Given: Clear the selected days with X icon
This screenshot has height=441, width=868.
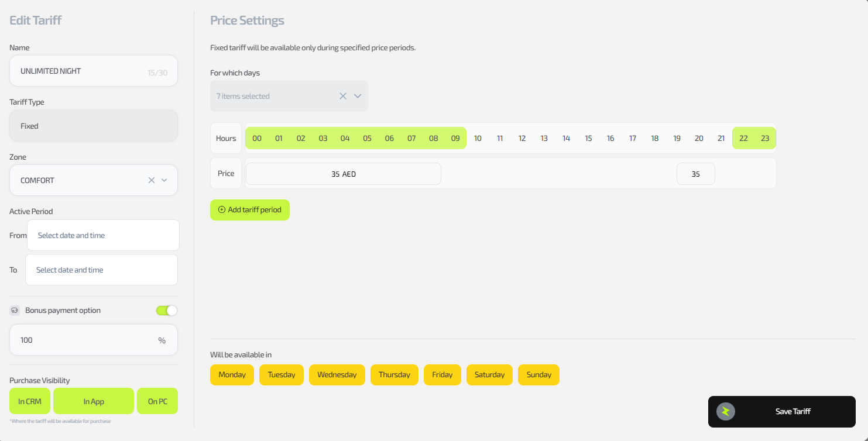Looking at the screenshot, I should (x=343, y=96).
